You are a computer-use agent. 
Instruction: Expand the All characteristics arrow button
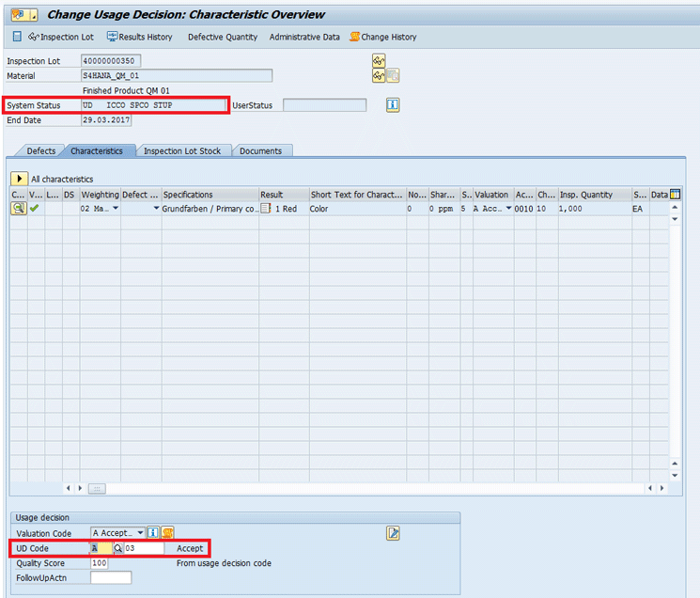(x=19, y=178)
